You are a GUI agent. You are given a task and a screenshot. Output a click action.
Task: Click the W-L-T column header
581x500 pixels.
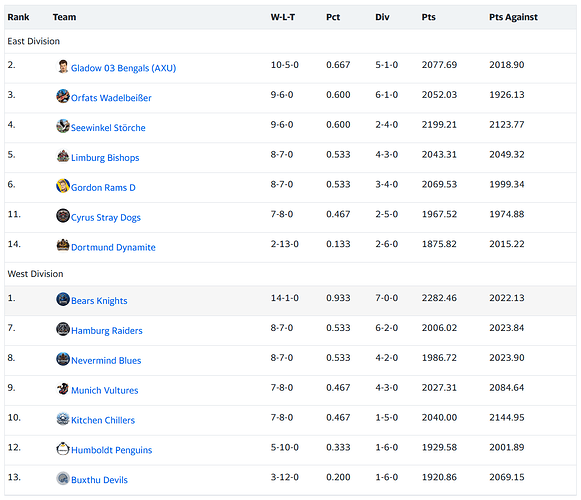coord(283,17)
